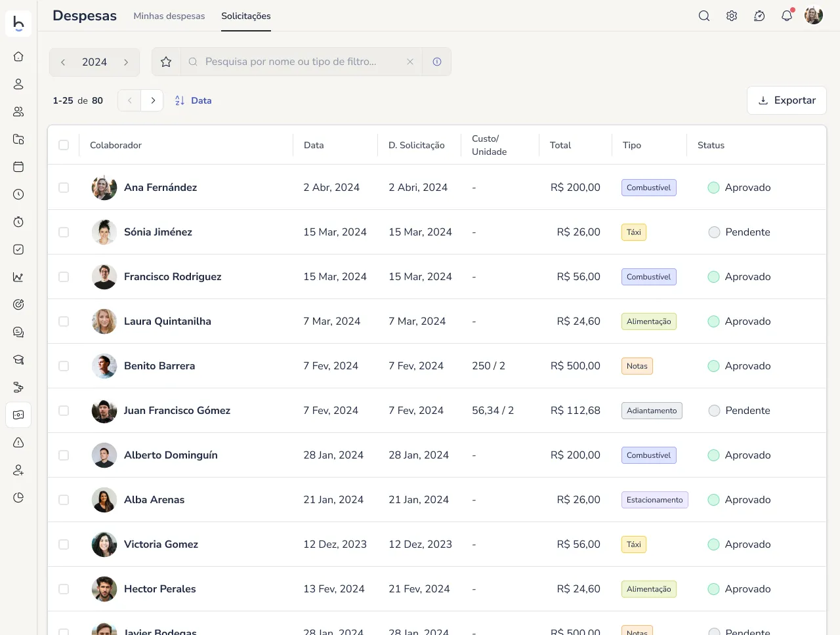Click Adiantamento tag in Juan Francisco row
This screenshot has width=840, height=635.
(x=652, y=411)
